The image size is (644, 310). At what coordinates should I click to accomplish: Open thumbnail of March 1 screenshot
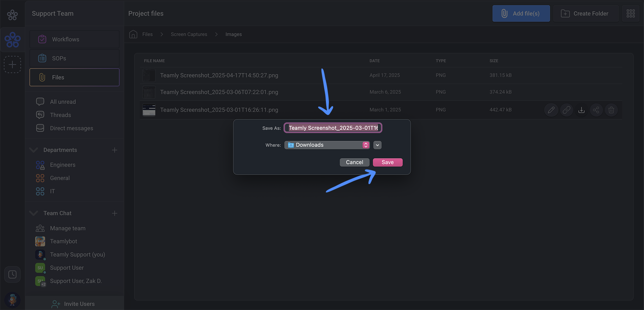coord(149,110)
